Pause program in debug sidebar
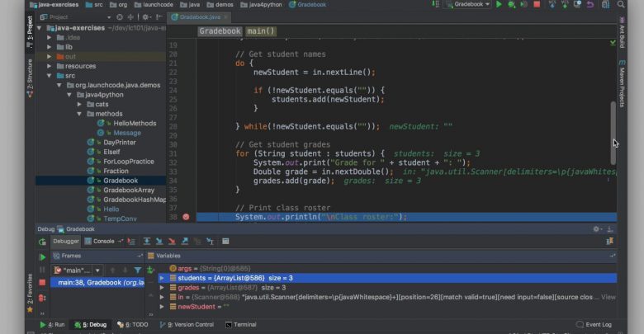The width and height of the screenshot is (644, 334). [x=42, y=270]
